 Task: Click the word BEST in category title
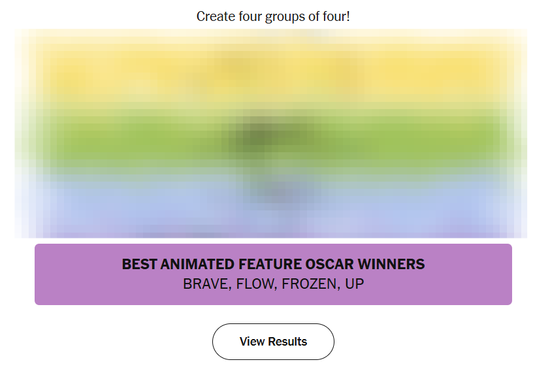click(140, 265)
